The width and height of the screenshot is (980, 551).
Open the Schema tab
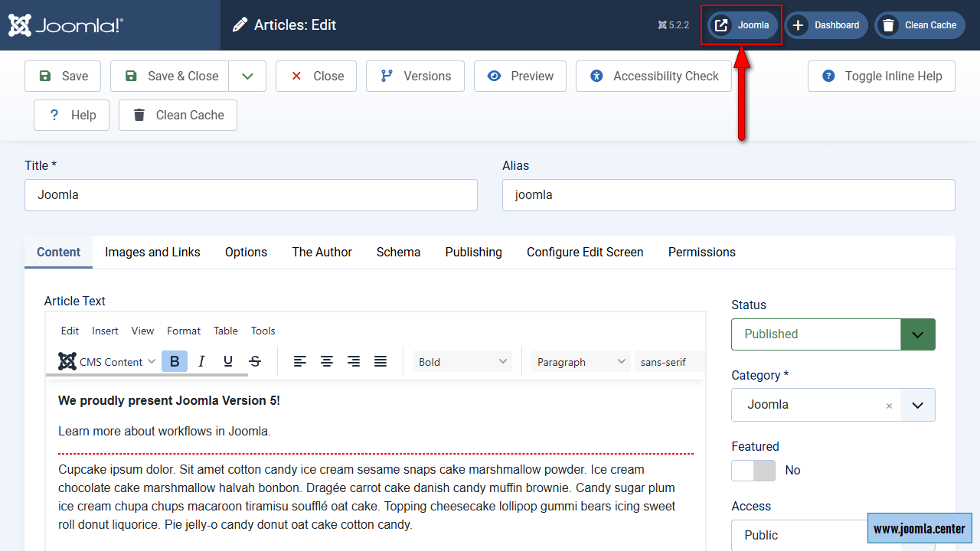398,252
